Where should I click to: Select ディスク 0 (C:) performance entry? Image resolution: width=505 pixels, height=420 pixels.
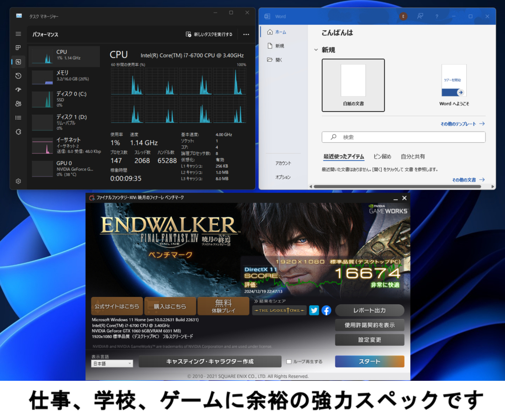tap(64, 99)
